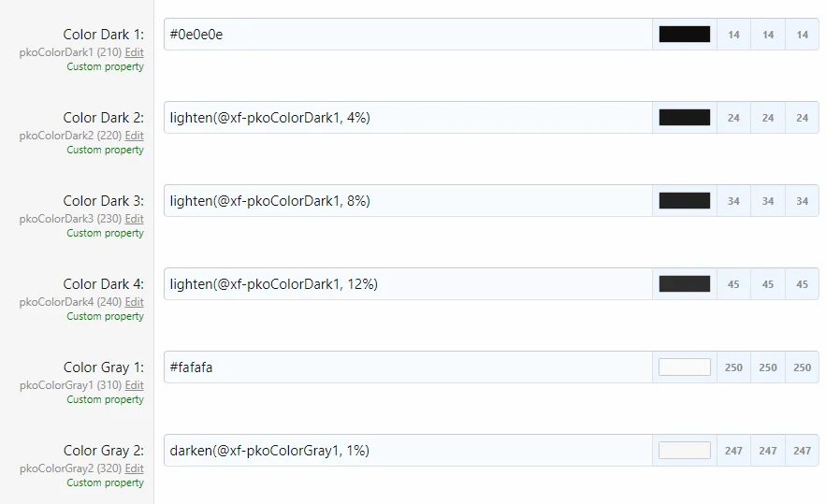Edit the pkoColorDark1 property
Viewport: 826px width, 504px height.
[x=135, y=52]
